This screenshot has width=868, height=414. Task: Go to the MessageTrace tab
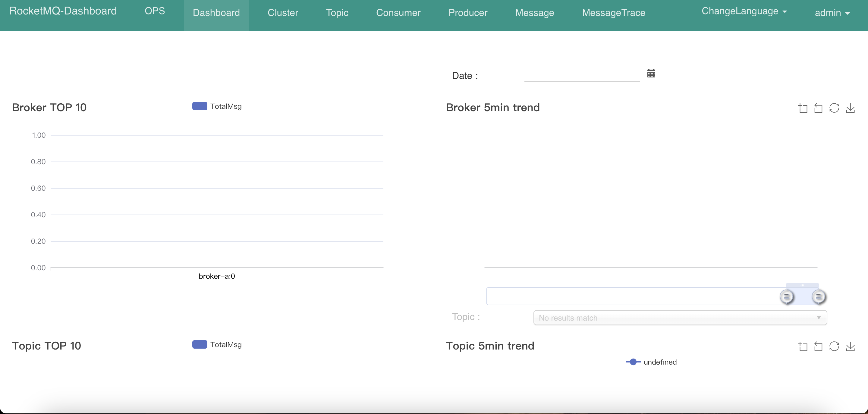pyautogui.click(x=614, y=13)
